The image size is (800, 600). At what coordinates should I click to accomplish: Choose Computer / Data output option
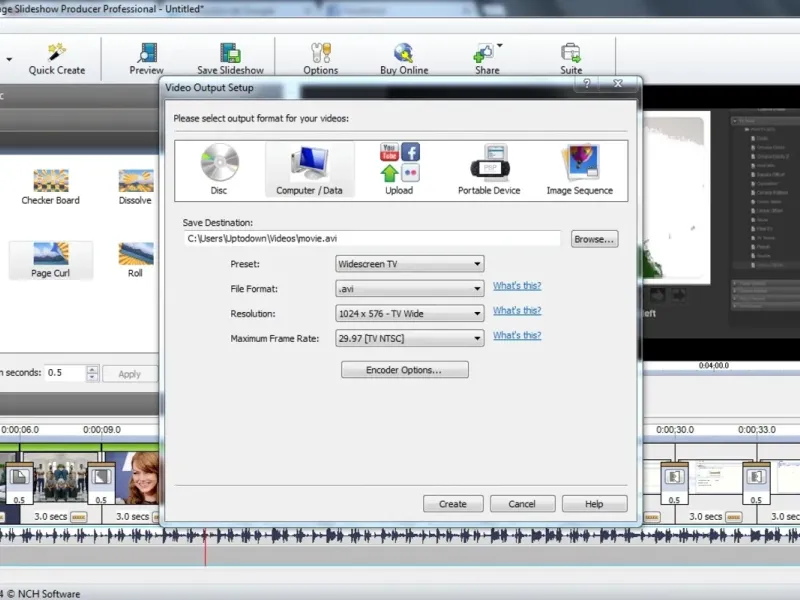coord(309,168)
